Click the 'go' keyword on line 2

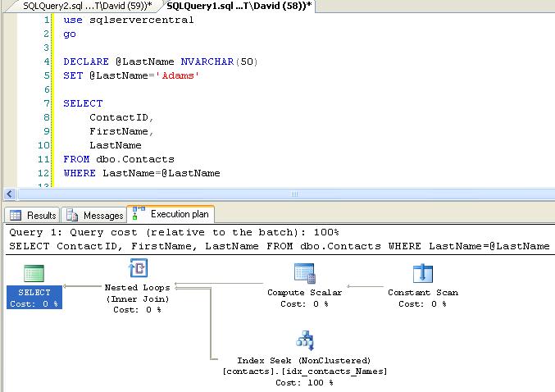coord(70,34)
